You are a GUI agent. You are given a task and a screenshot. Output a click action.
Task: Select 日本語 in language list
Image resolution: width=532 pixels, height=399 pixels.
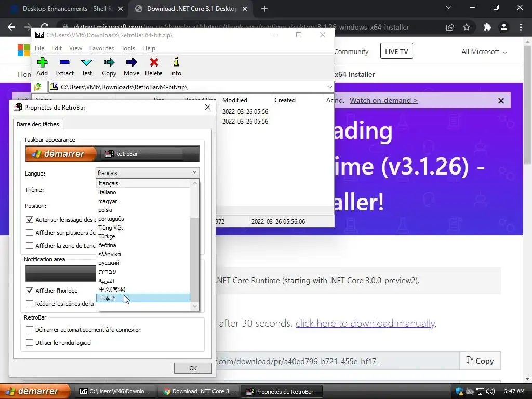click(x=143, y=298)
